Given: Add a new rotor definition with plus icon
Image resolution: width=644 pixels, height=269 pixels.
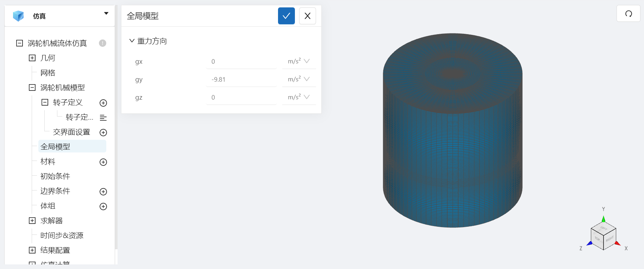Looking at the screenshot, I should point(103,103).
